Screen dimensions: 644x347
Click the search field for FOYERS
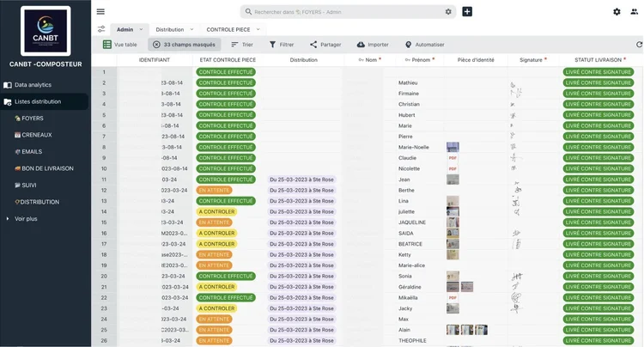pyautogui.click(x=348, y=12)
